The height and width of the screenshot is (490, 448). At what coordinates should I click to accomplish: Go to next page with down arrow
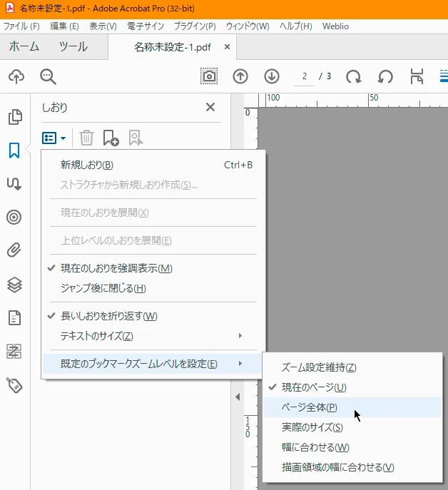(x=271, y=76)
